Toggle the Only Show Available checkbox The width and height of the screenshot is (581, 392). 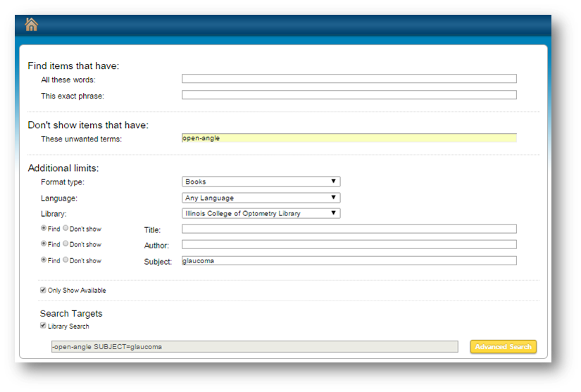[44, 290]
